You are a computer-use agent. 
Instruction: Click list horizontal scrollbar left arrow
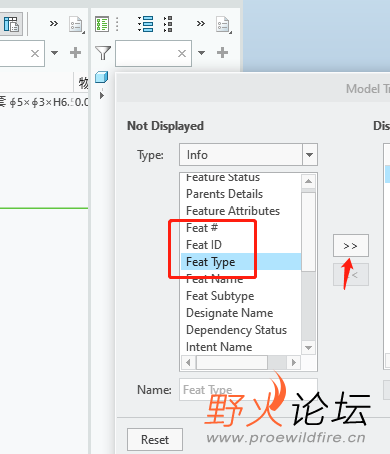pos(188,362)
